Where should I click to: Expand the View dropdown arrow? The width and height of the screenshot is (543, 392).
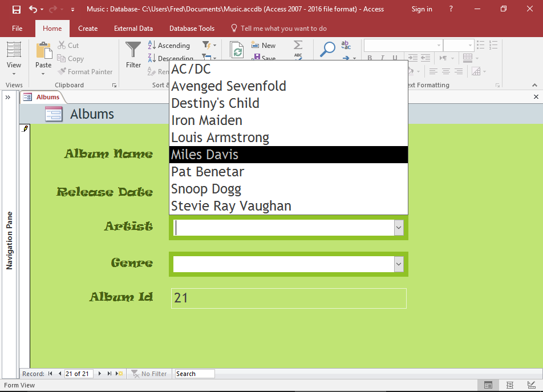(14, 74)
